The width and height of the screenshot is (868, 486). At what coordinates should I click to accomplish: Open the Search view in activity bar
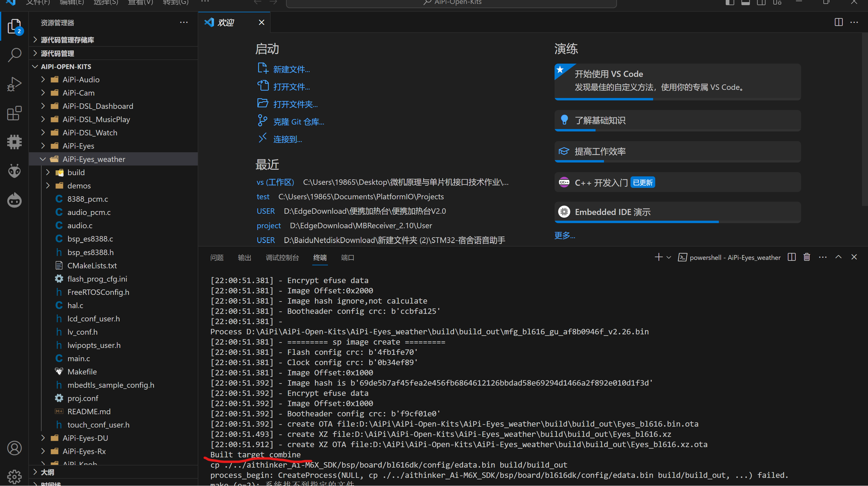[14, 55]
